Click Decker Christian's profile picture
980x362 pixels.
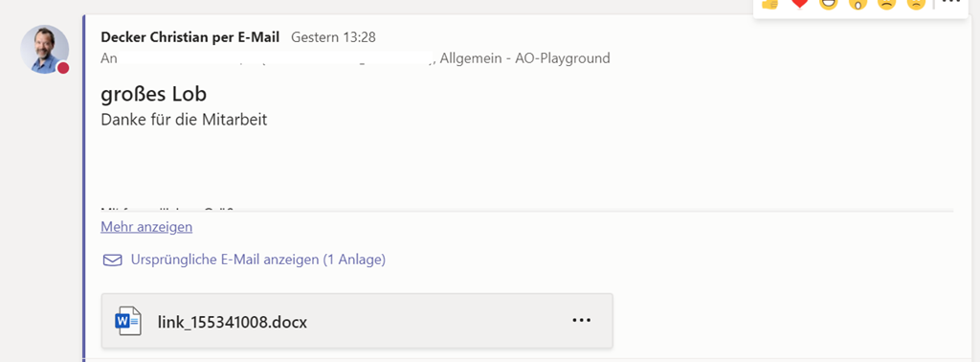(x=44, y=50)
